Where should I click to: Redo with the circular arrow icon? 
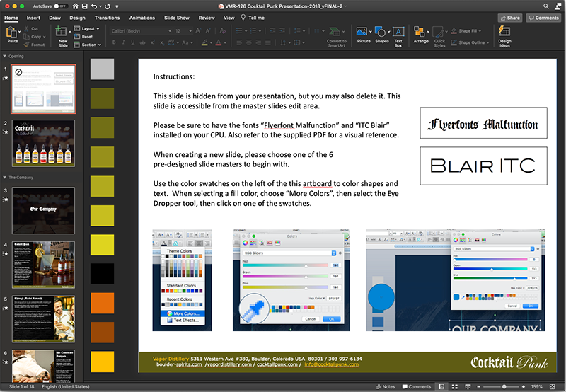[108, 6]
